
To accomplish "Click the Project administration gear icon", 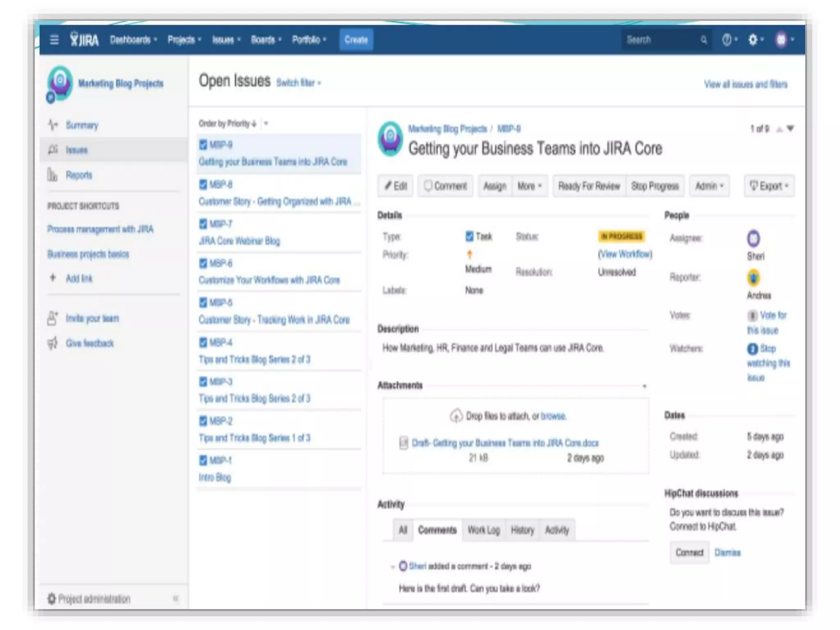I will coord(52,598).
